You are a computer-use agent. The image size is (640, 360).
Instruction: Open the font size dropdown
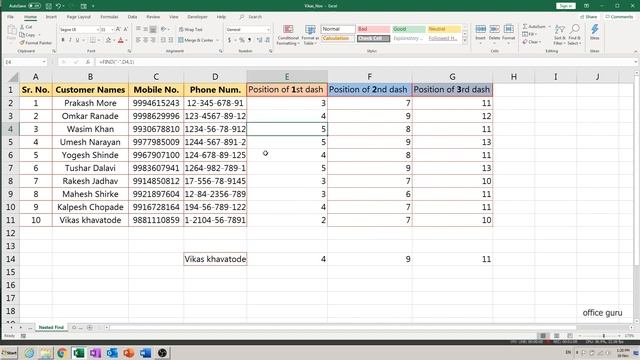[112, 30]
